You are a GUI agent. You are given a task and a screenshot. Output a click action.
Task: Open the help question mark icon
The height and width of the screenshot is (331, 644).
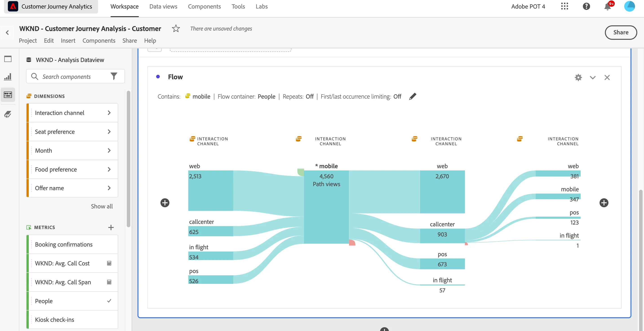[x=586, y=6]
